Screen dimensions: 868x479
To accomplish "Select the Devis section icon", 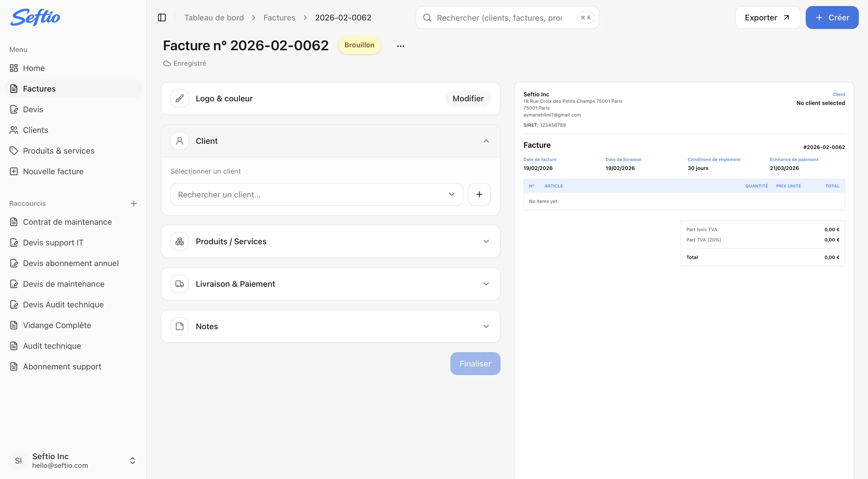I will pyautogui.click(x=14, y=109).
